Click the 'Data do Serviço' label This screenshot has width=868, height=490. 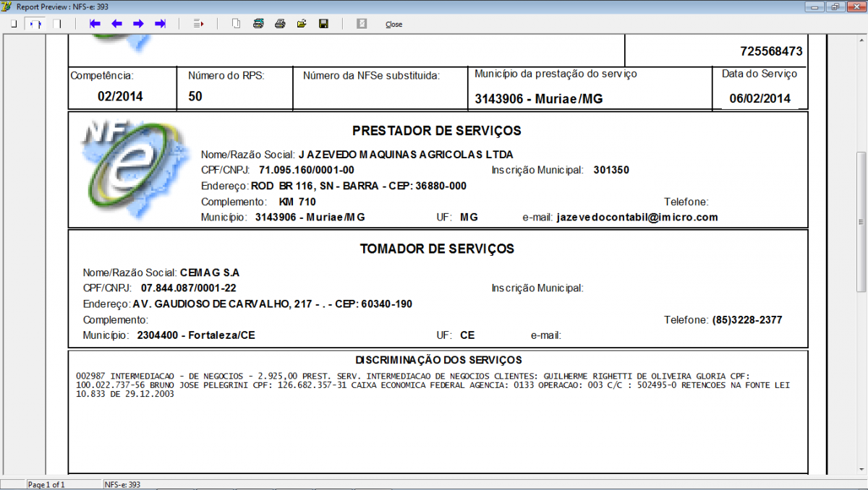point(759,74)
